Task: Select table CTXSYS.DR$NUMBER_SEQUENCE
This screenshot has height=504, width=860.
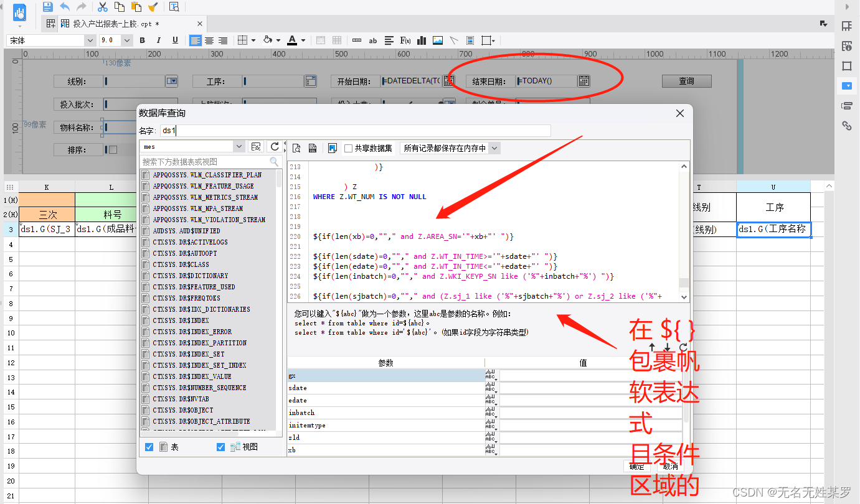Action: tap(199, 388)
